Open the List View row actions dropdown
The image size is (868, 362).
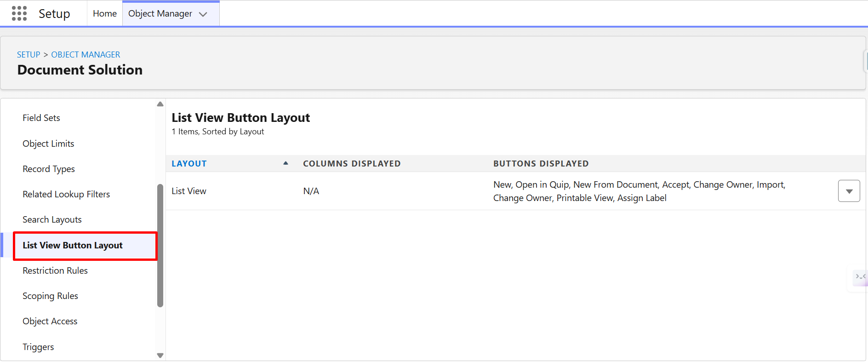(849, 191)
